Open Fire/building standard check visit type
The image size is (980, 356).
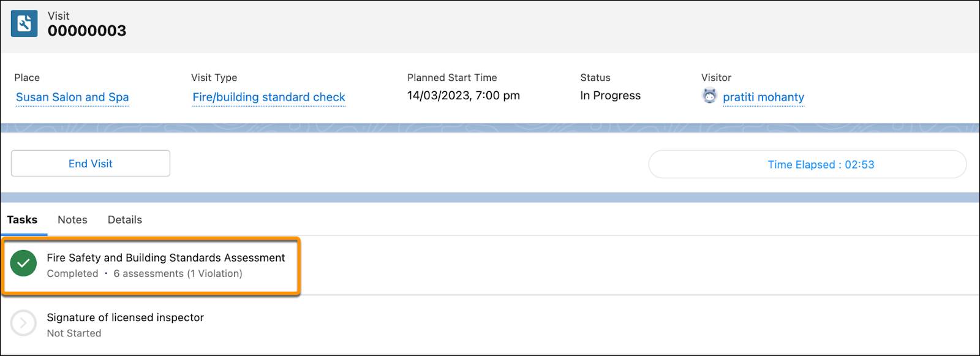click(269, 97)
